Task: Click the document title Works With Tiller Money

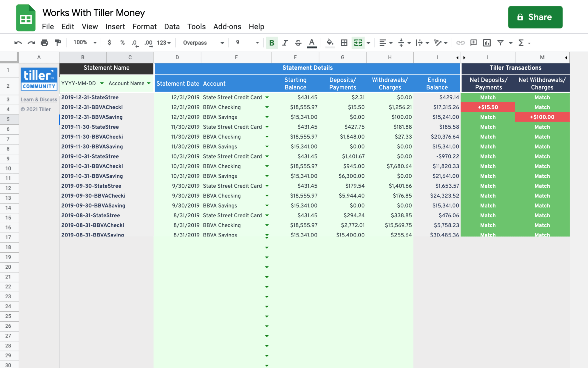Action: pos(93,13)
